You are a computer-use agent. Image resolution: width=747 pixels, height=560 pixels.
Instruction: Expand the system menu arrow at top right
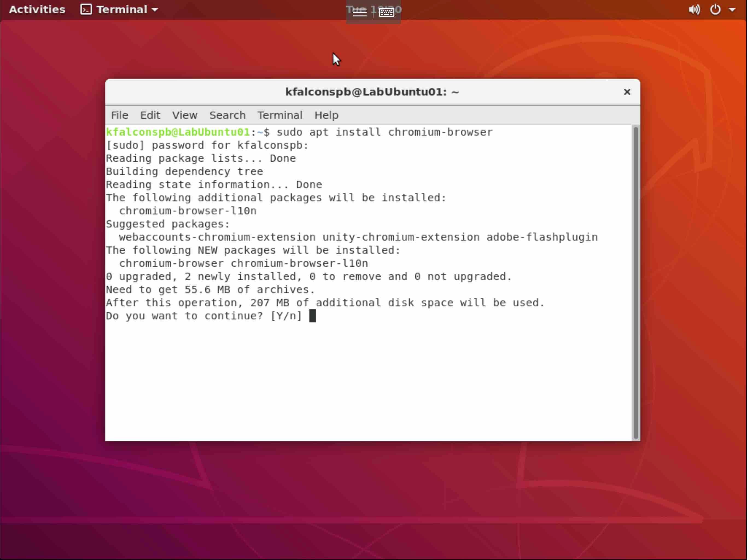click(732, 10)
